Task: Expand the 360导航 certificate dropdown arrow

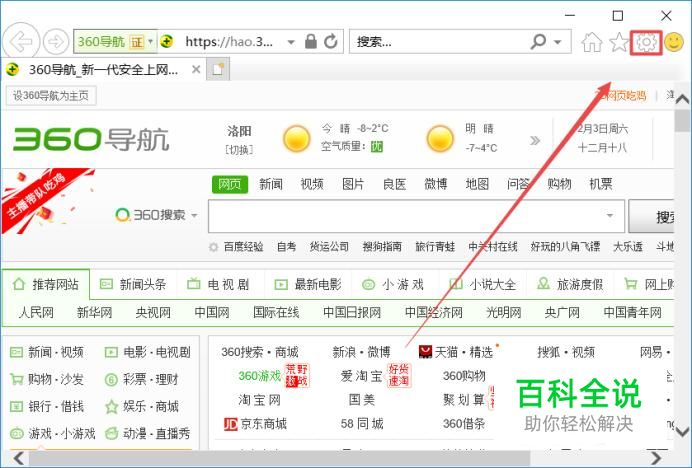Action: 150,42
